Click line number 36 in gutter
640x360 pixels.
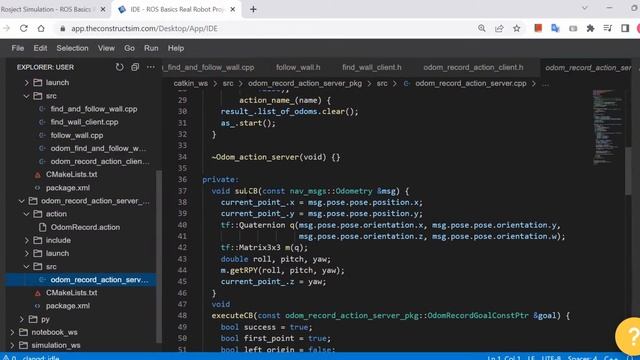tap(182, 180)
